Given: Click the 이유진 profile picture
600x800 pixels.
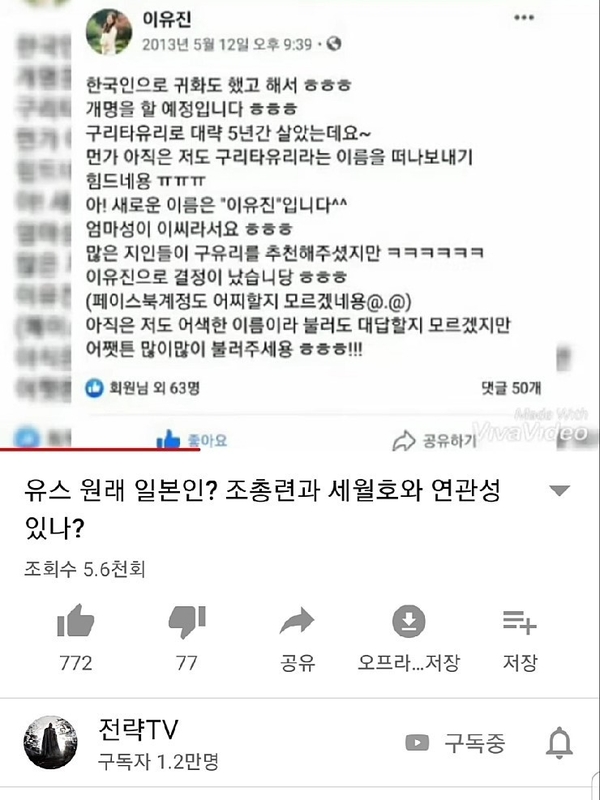Looking at the screenshot, I should (x=109, y=31).
